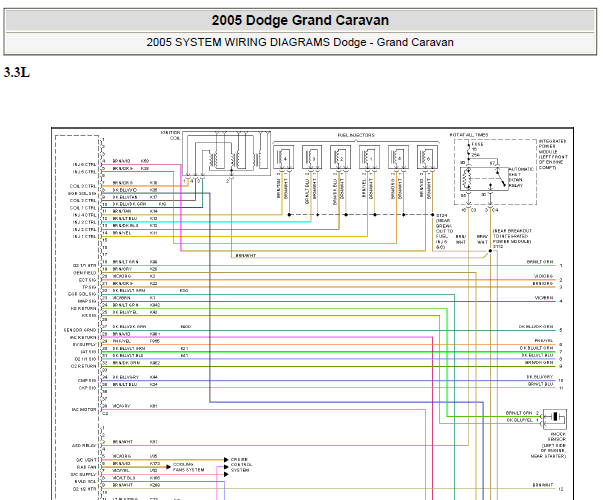Click the 'GEN FIELD' pin label
This screenshot has width=603, height=500.
(x=85, y=273)
